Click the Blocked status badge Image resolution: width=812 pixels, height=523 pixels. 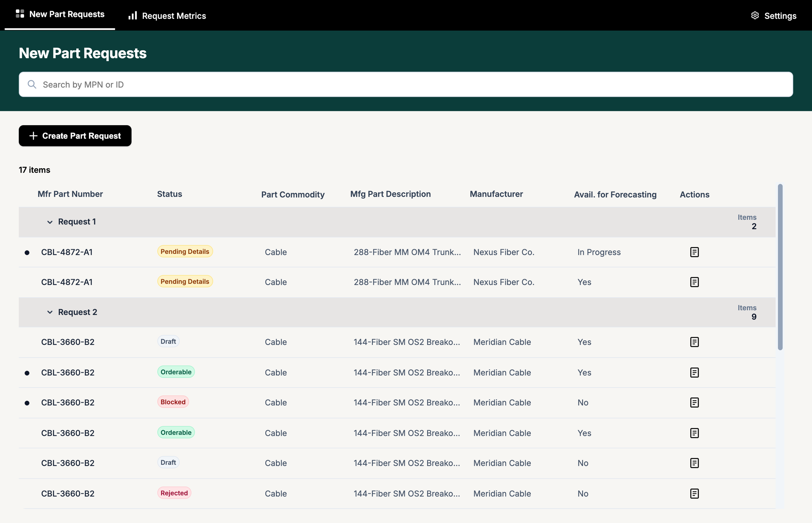[173, 402]
